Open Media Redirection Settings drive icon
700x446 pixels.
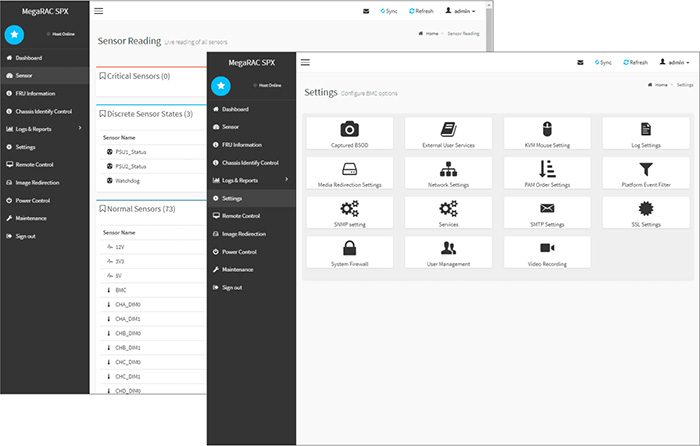(x=349, y=169)
